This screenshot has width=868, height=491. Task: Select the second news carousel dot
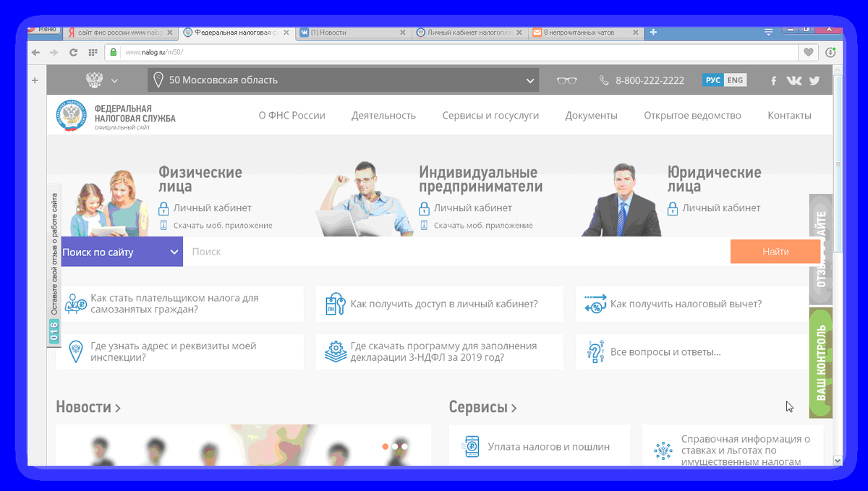pyautogui.click(x=395, y=446)
